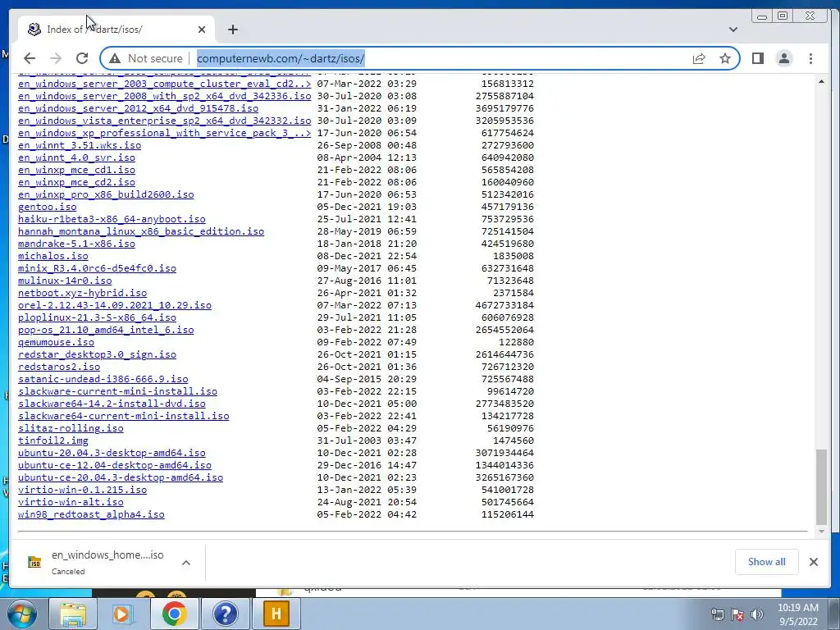Download pop-os_21.10_amd64_intel_6.iso
This screenshot has height=630, width=840.
[x=106, y=330]
